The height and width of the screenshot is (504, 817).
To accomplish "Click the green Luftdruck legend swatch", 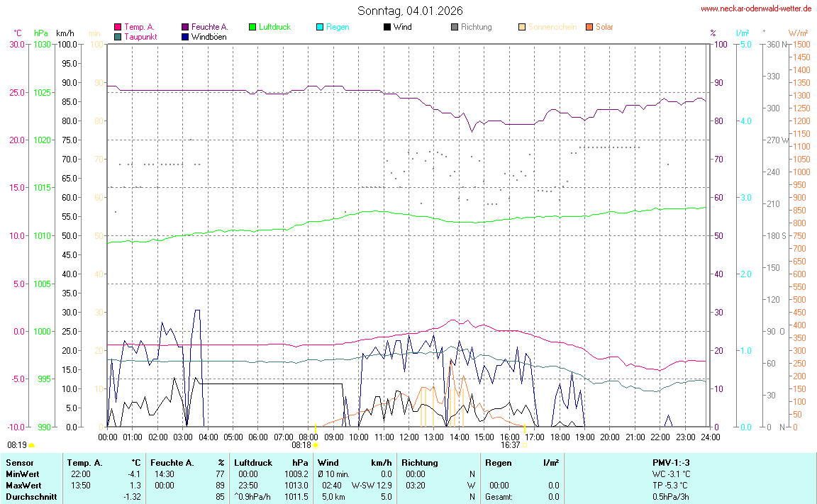I will 252,27.
